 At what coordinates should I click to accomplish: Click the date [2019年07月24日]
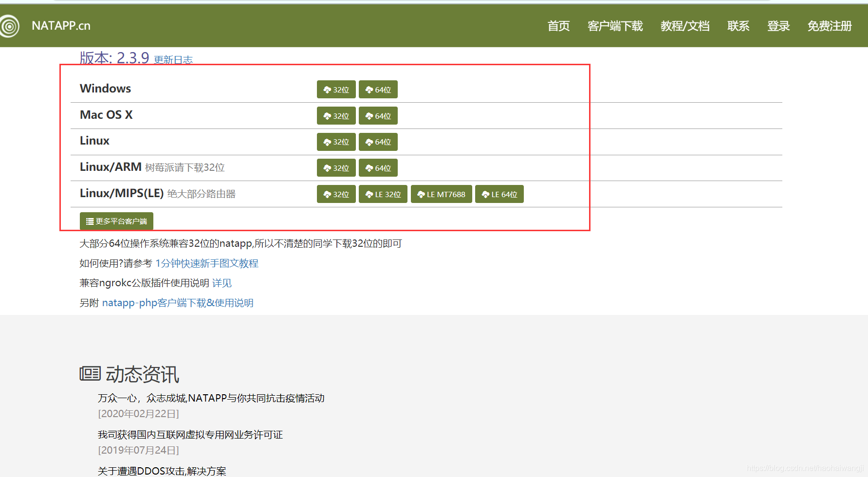139,450
